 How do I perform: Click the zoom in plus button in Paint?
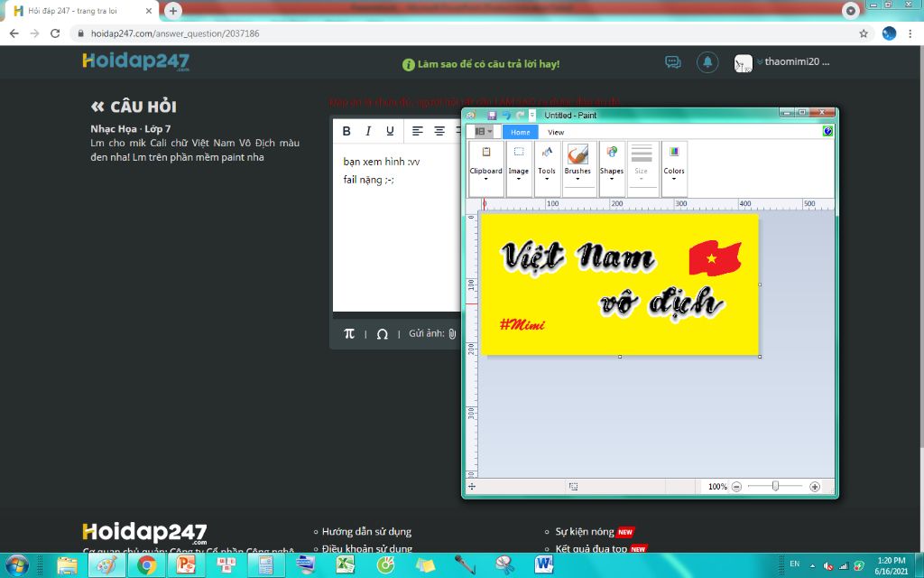point(815,487)
